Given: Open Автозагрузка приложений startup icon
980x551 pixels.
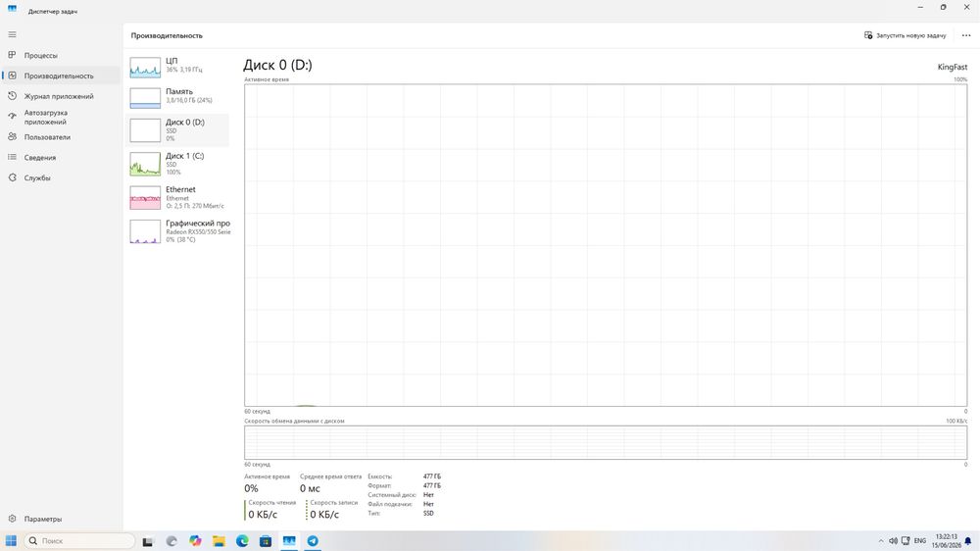Looking at the screenshot, I should (12, 117).
